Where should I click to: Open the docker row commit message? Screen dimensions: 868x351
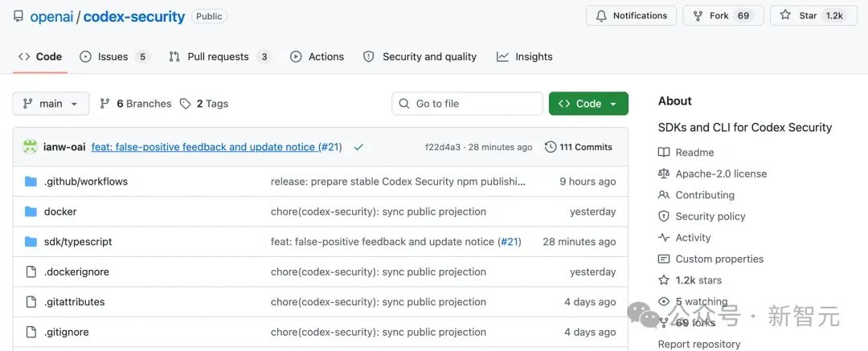[378, 211]
